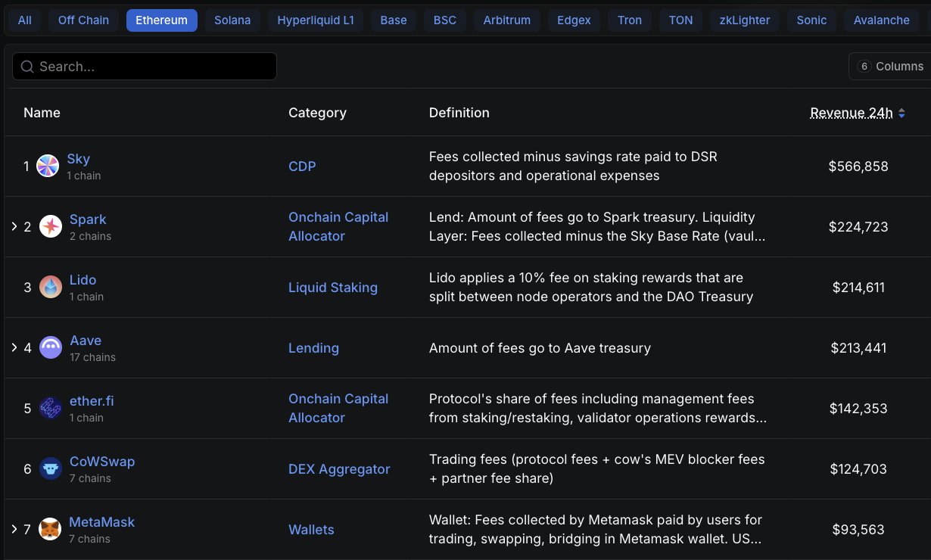Click the CoWSwap cow logo icon
The image size is (931, 560).
(x=51, y=468)
